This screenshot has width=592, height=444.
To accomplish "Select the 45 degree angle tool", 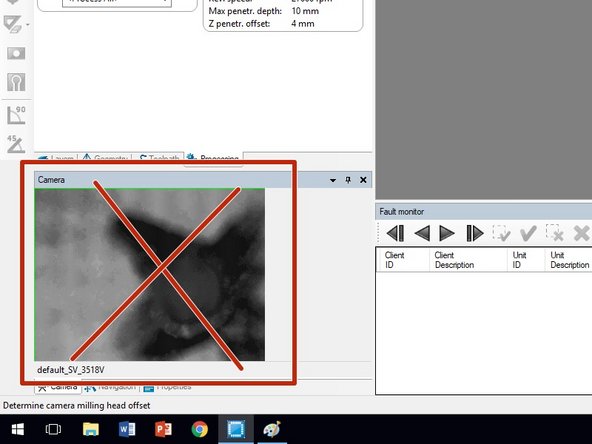I will (16, 144).
